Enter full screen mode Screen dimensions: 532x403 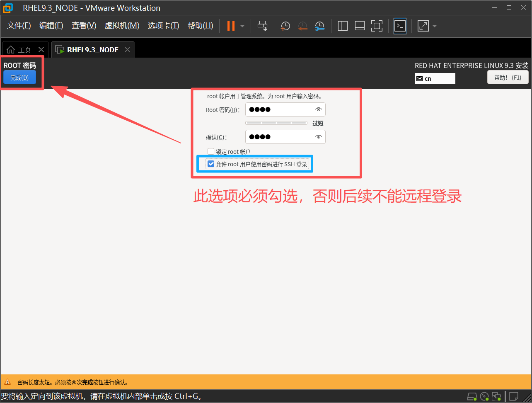click(377, 26)
